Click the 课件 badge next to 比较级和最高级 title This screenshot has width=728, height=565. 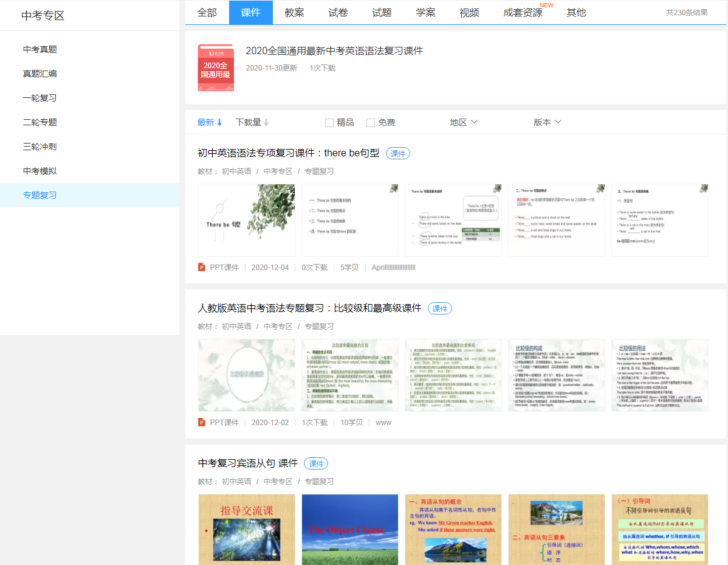click(x=439, y=308)
